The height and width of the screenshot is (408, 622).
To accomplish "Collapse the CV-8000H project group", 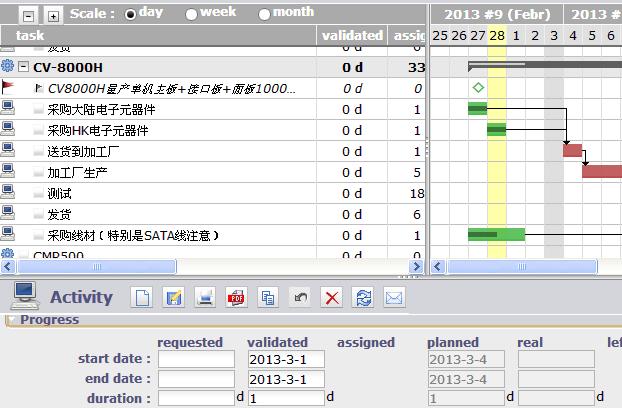I will tap(24, 67).
